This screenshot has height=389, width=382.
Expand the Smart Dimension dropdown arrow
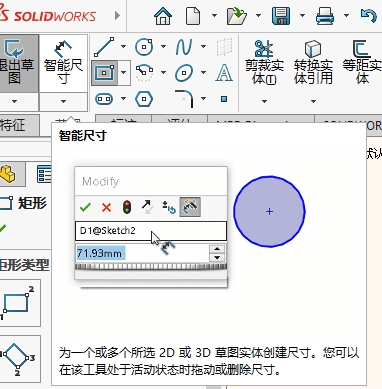[x=63, y=101]
